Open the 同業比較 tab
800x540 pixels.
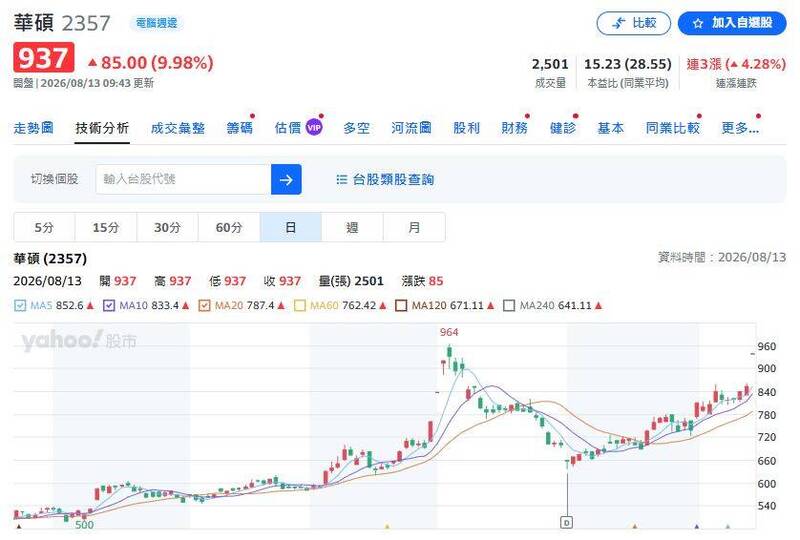(x=672, y=128)
